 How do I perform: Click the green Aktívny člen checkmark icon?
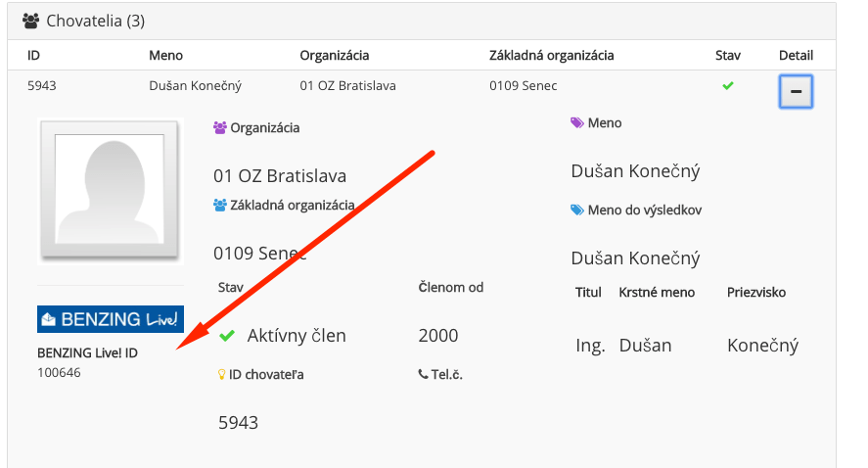[227, 336]
